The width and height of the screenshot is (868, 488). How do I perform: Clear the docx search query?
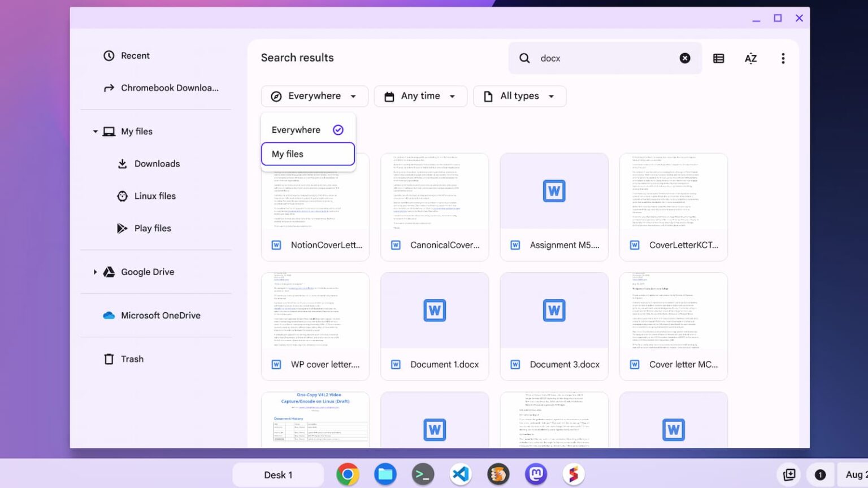[684, 58]
